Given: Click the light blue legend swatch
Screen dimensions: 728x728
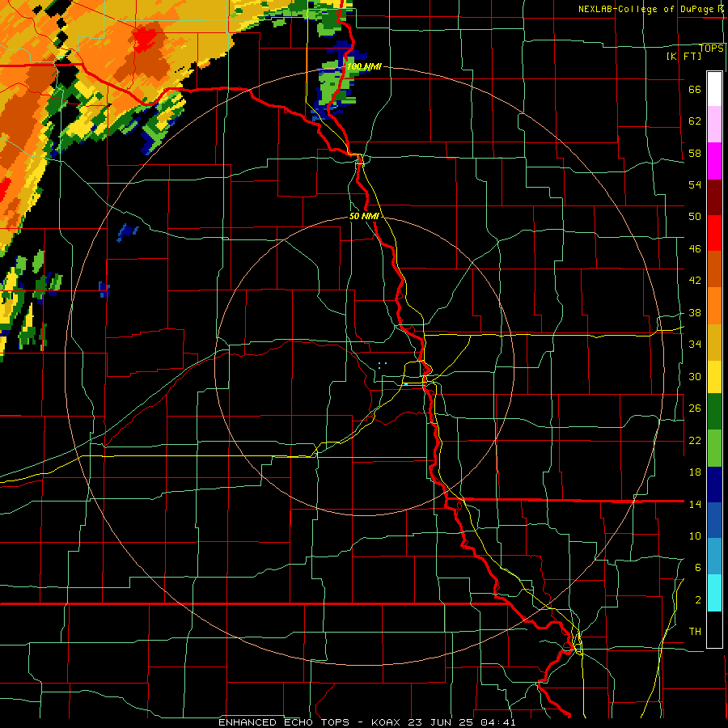Looking at the screenshot, I should pos(714,557).
